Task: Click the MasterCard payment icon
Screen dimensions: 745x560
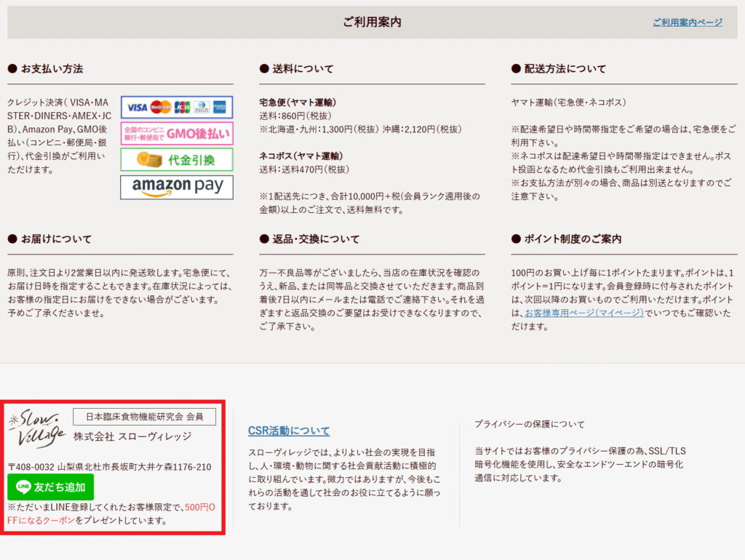Action: 160,107
